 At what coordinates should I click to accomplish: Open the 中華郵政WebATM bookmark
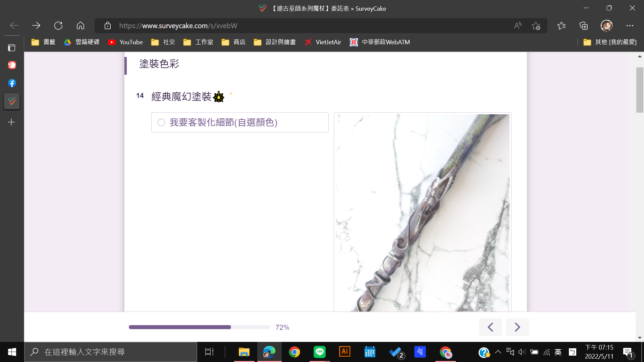tap(380, 42)
